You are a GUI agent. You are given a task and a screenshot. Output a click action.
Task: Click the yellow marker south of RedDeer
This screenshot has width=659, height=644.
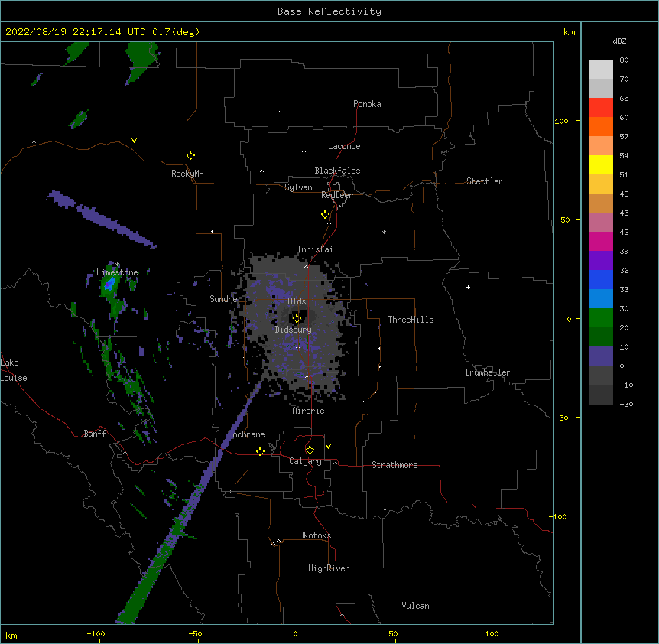tap(325, 214)
